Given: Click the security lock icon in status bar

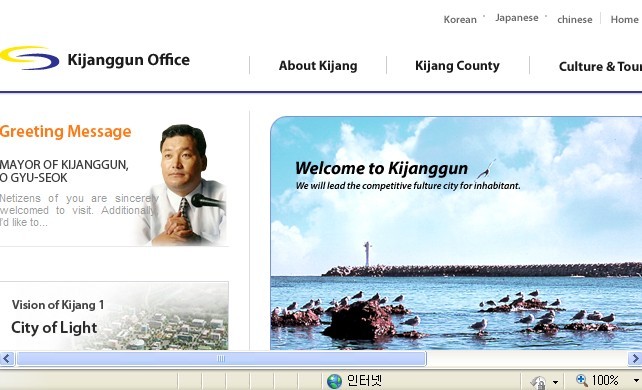Looking at the screenshot, I should tap(538, 382).
